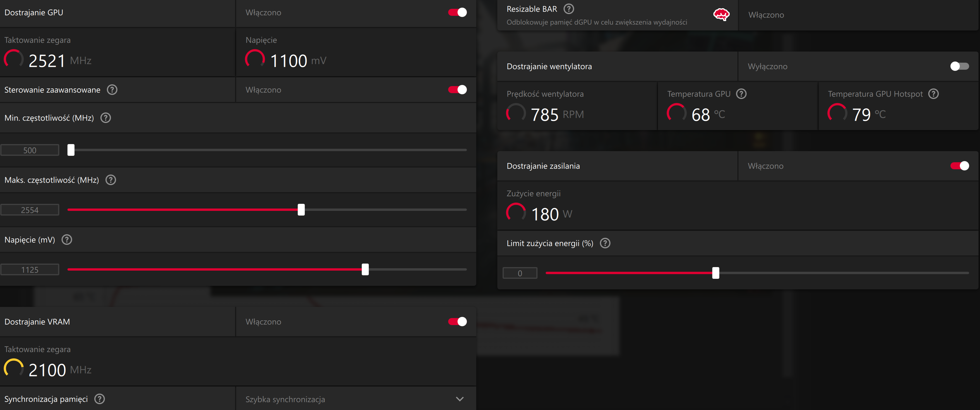Enable the Dostrajanie wentylatora toggle

959,66
